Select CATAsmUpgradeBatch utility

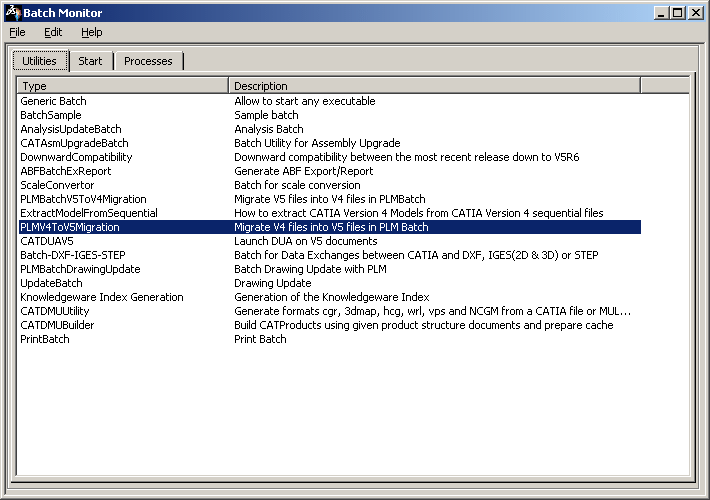click(74, 143)
